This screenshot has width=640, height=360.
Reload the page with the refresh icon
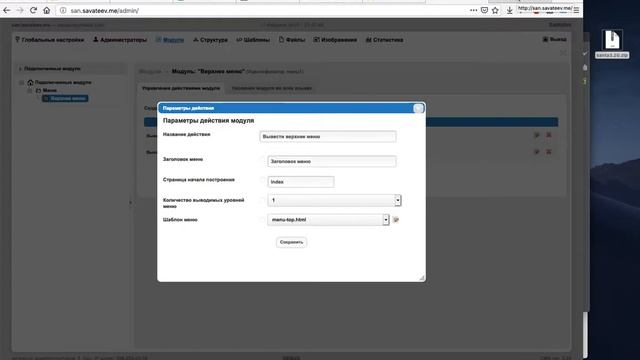click(x=33, y=10)
